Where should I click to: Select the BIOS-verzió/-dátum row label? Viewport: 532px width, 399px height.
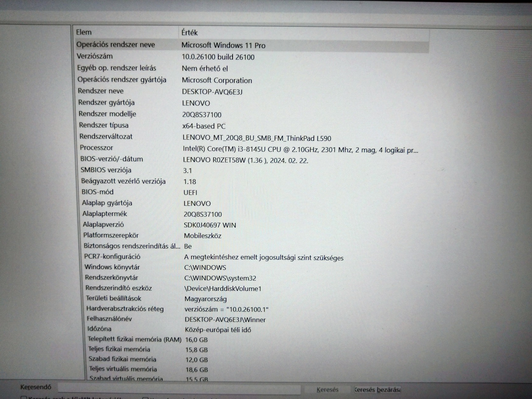112,159
